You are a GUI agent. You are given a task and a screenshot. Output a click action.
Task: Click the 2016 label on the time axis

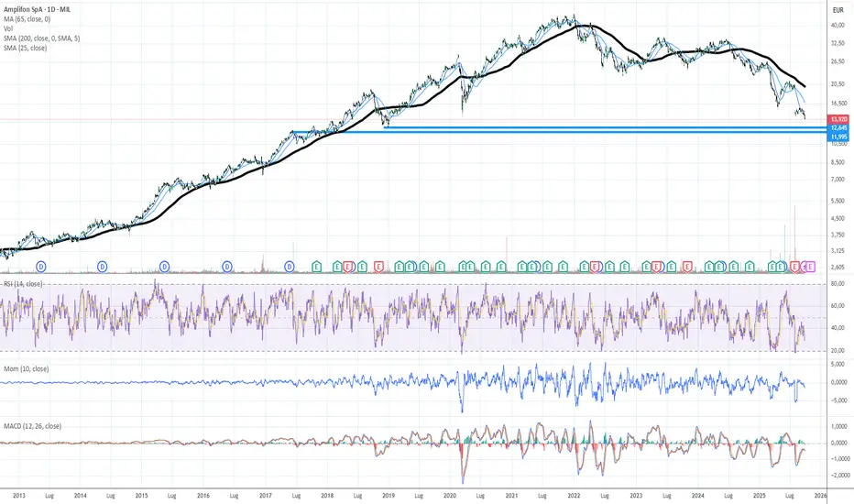[203, 496]
